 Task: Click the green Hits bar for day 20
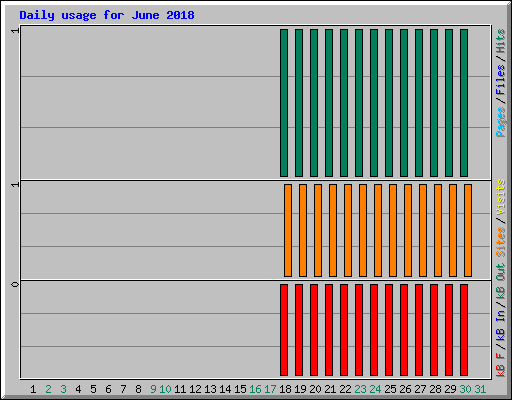point(314,103)
